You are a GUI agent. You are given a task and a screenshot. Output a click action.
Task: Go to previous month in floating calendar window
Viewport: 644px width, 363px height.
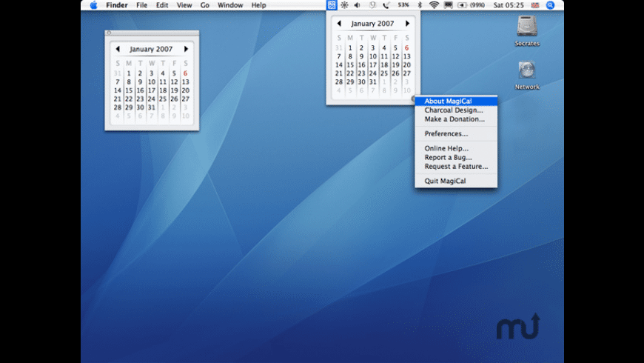118,49
